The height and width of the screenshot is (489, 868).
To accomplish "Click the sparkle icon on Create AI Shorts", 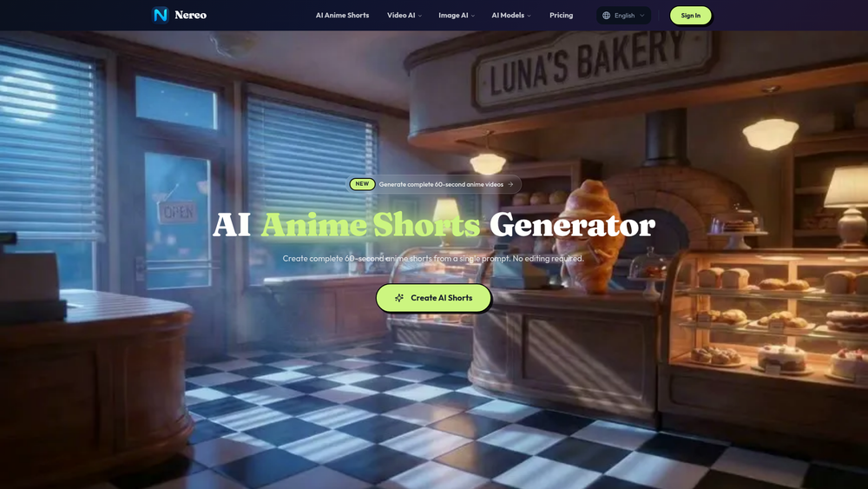I will (399, 298).
